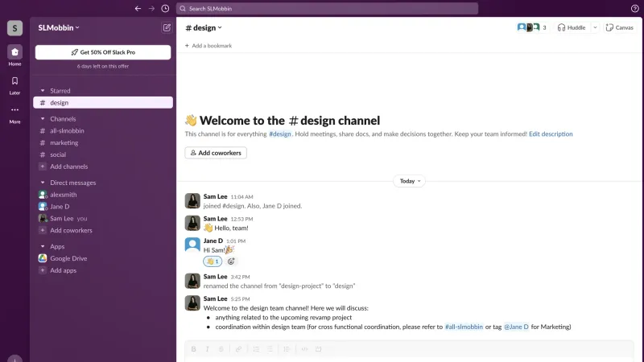This screenshot has width=644, height=362.
Task: View the 3 channel members
Action: pyautogui.click(x=532, y=27)
